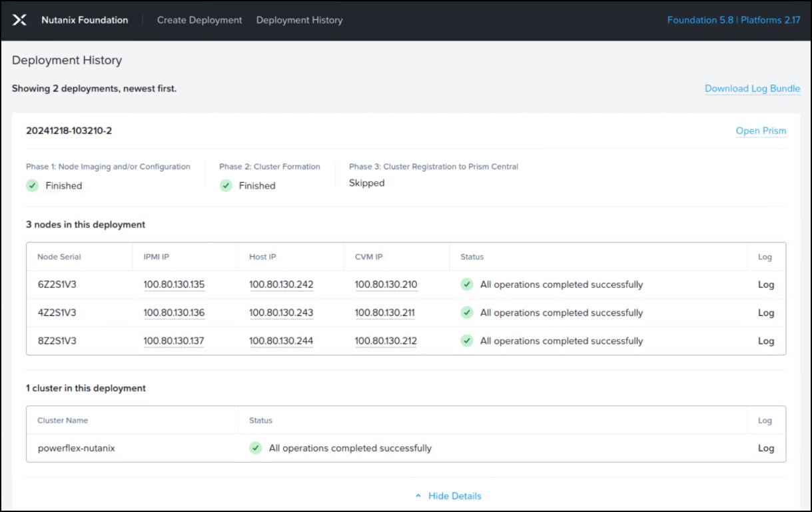Open Host IP 100.80.130.244
812x512 pixels.
pyautogui.click(x=281, y=341)
